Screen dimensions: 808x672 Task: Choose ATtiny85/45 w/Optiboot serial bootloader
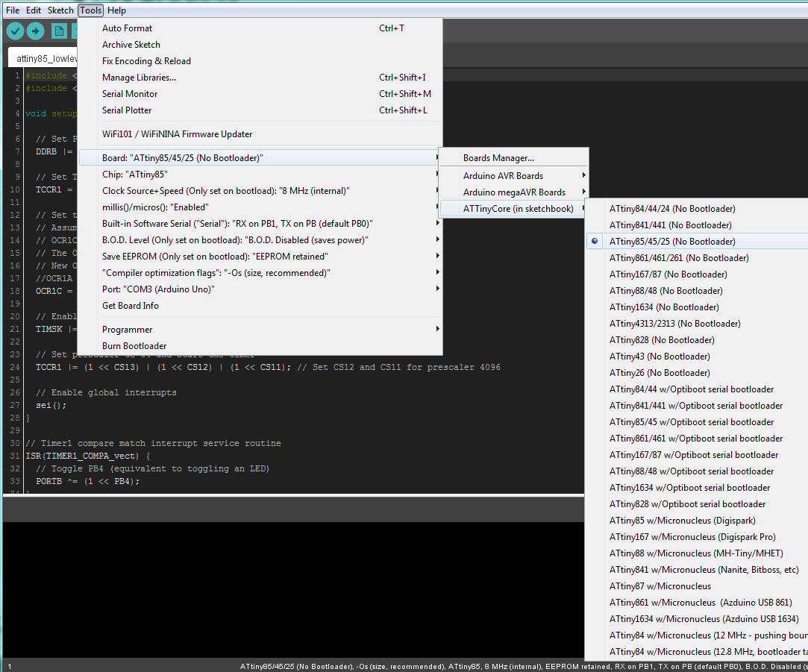[697, 422]
